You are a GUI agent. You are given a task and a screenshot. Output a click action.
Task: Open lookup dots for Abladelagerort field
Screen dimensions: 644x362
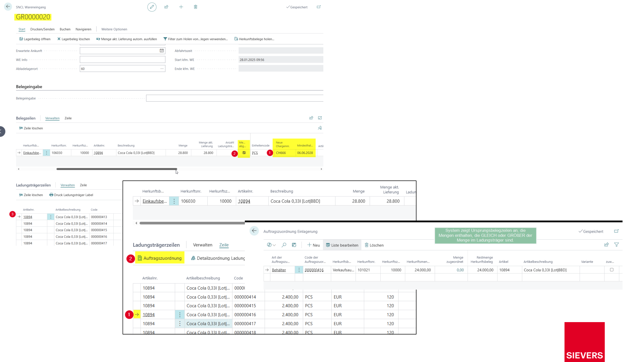pos(162,69)
